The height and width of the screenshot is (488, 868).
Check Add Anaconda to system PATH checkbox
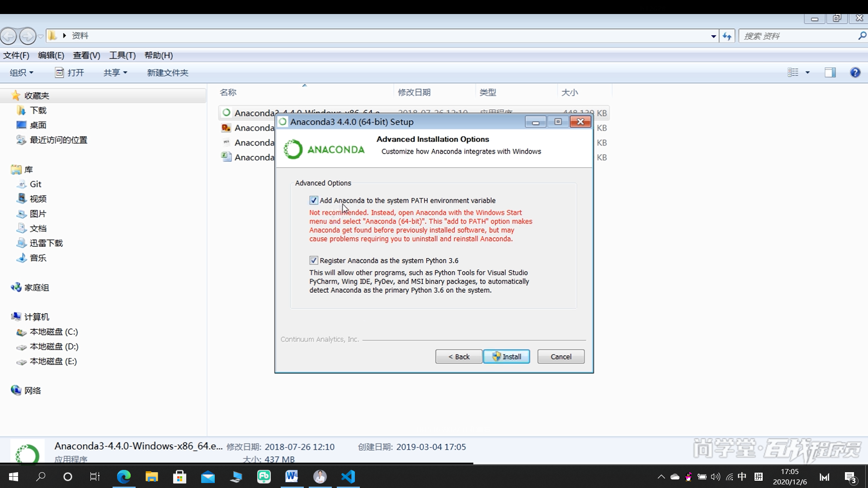314,200
